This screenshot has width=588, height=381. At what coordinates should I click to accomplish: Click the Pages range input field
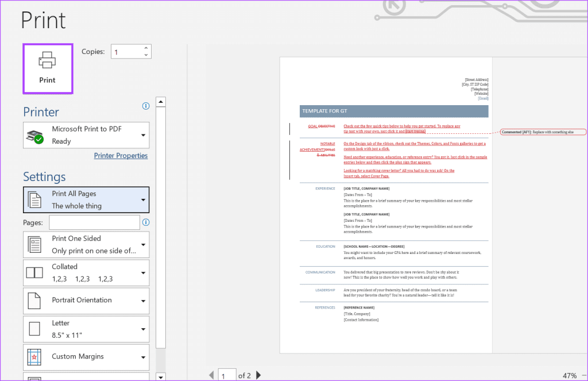(95, 222)
